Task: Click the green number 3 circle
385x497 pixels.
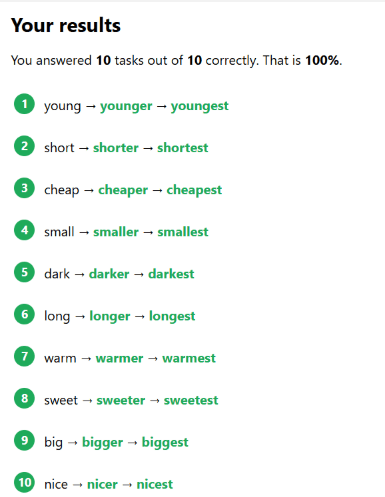Action: (24, 188)
